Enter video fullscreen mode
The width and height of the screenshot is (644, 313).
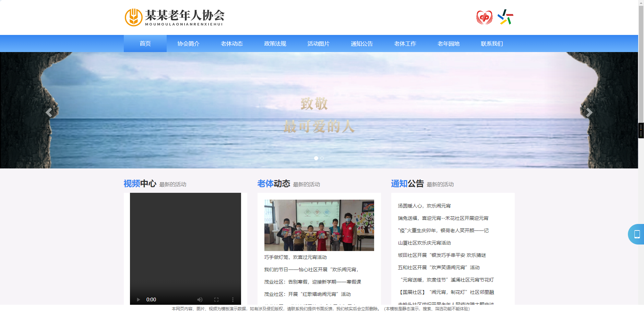[x=216, y=300]
